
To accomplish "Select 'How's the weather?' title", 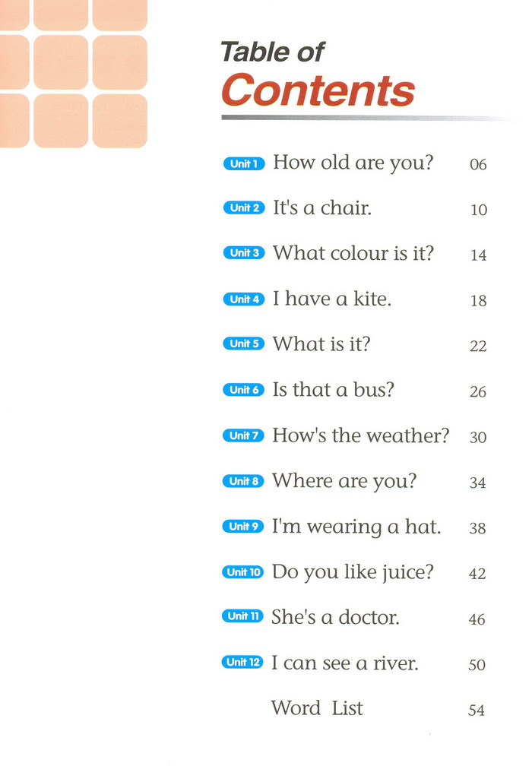I will (x=360, y=435).
